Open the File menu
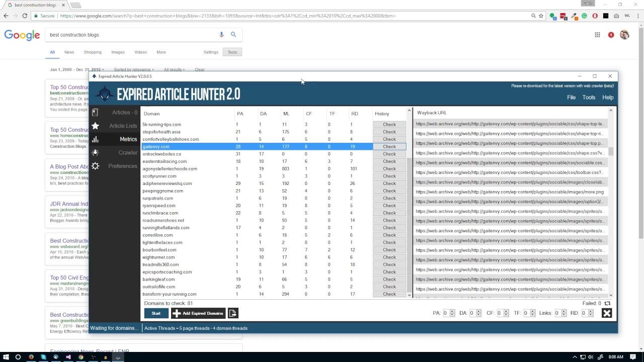The height and width of the screenshot is (362, 644). (x=571, y=98)
